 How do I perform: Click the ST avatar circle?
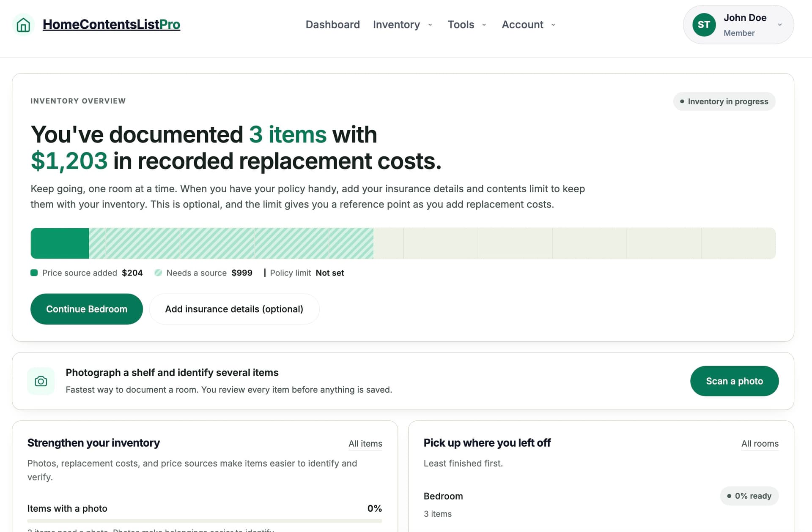(x=704, y=25)
